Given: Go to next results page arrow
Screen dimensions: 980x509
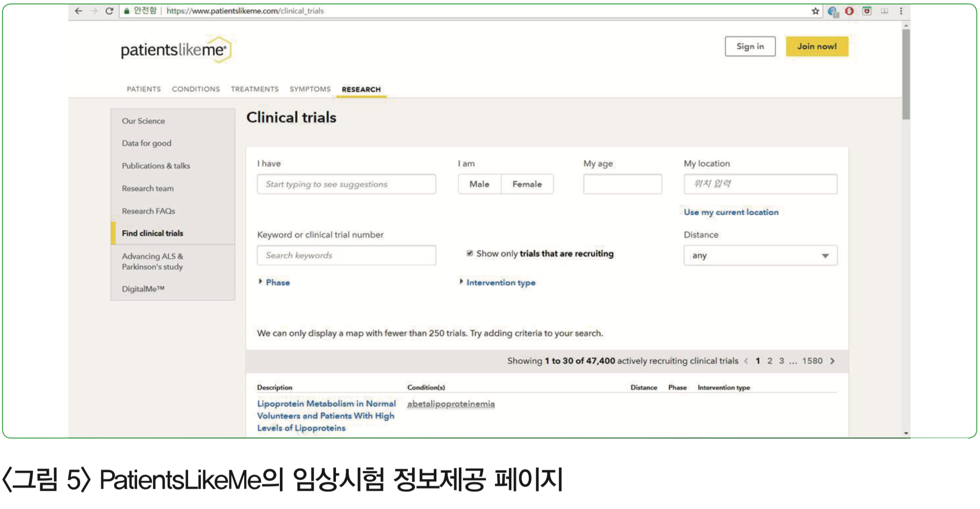Looking at the screenshot, I should (833, 361).
